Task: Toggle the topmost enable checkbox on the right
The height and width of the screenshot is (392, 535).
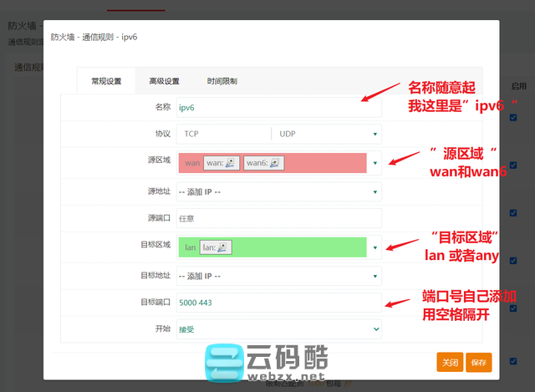Action: click(x=513, y=117)
